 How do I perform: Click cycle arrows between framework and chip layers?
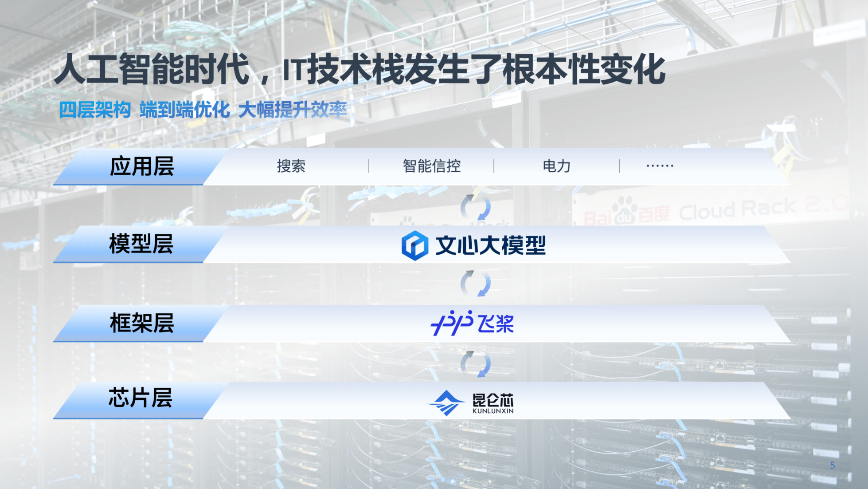point(475,364)
